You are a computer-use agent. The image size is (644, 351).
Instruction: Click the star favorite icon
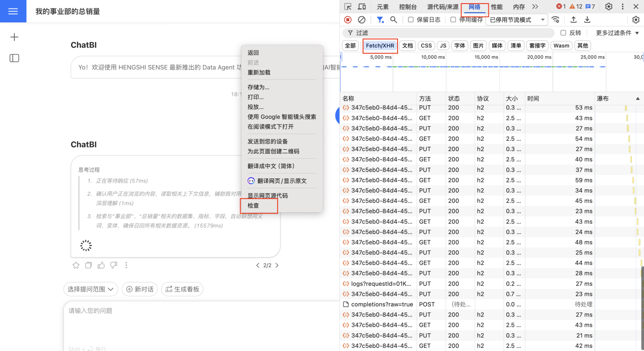click(76, 265)
